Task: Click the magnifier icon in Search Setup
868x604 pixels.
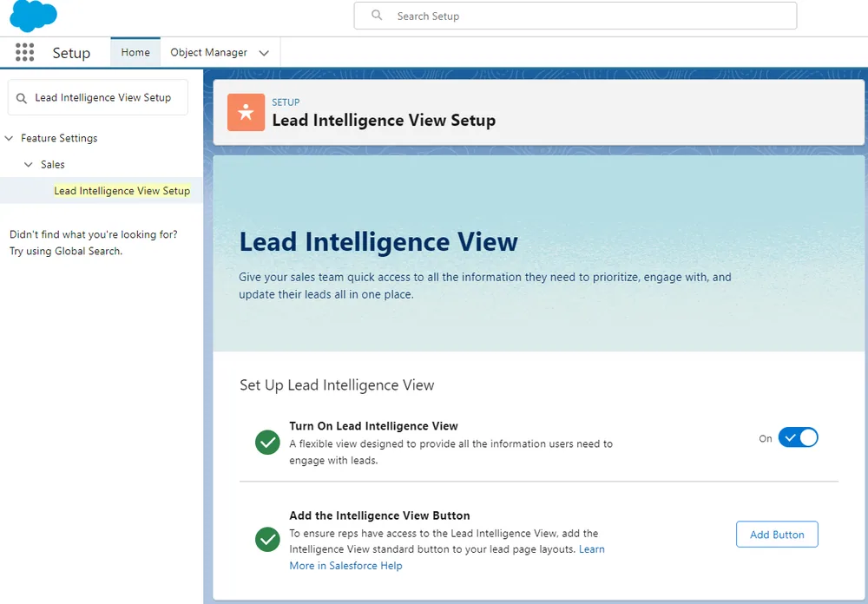Action: click(x=377, y=16)
